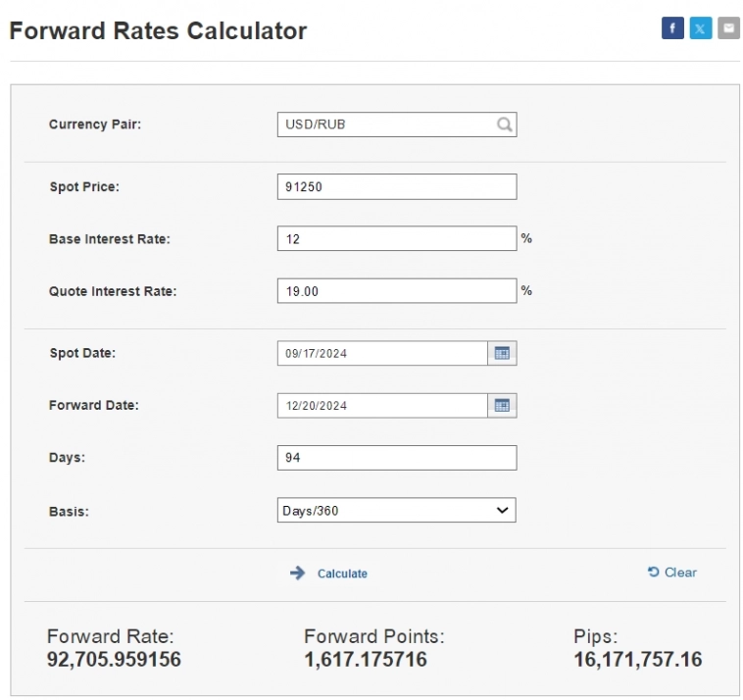Focus the Days input field
The height and width of the screenshot is (700, 743).
pos(396,458)
